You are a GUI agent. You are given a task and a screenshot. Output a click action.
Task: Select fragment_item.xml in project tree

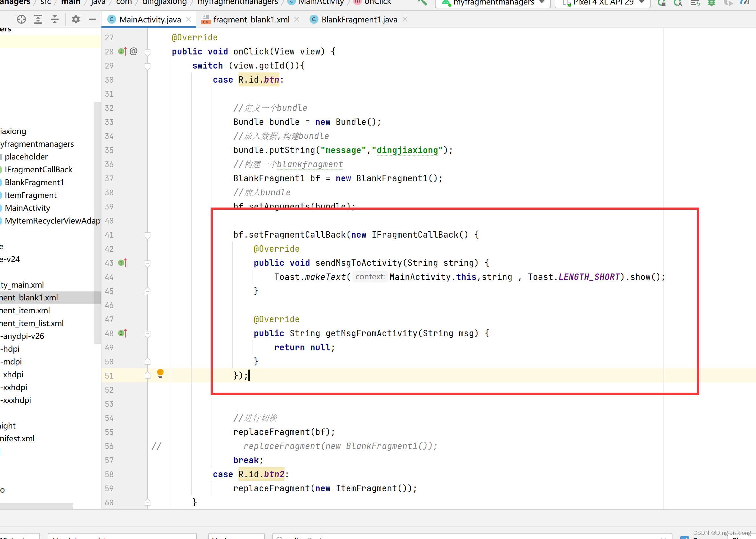[x=25, y=311]
